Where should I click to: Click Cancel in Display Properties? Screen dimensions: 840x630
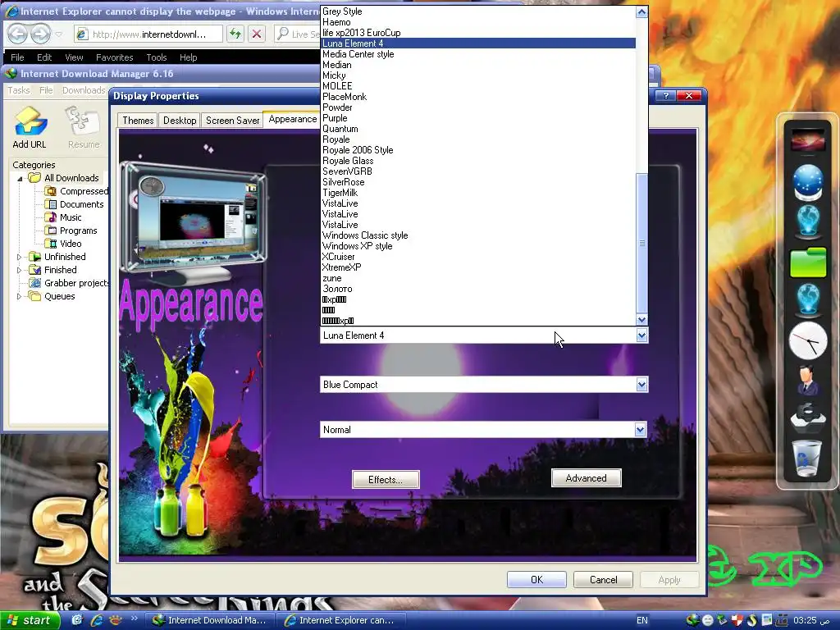pyautogui.click(x=603, y=580)
